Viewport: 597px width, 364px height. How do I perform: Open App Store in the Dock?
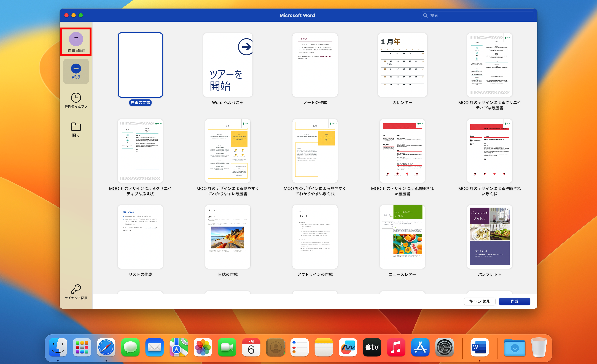[x=420, y=347]
